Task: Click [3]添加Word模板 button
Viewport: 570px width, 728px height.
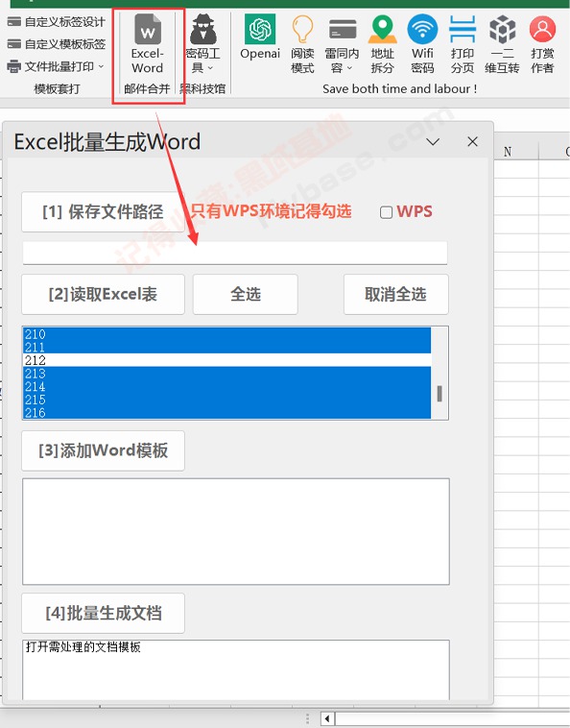Action: coord(103,450)
